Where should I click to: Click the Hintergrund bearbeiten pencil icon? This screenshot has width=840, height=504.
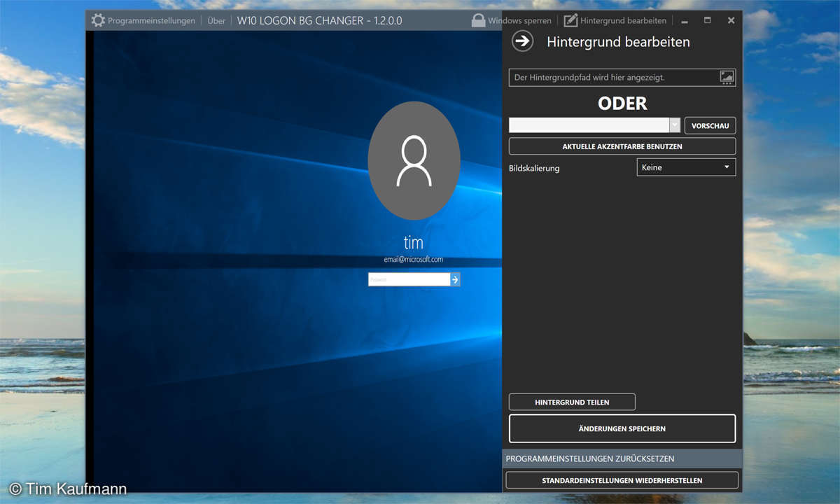[x=570, y=20]
